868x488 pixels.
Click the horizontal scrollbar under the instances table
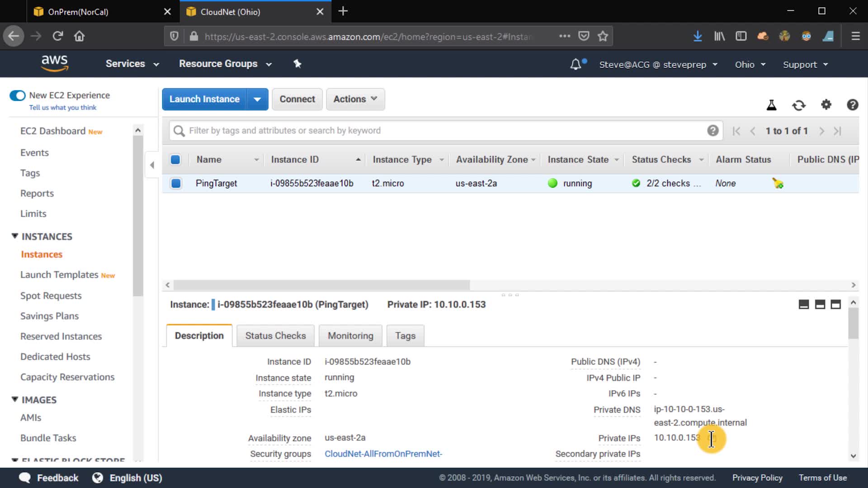[321, 285]
